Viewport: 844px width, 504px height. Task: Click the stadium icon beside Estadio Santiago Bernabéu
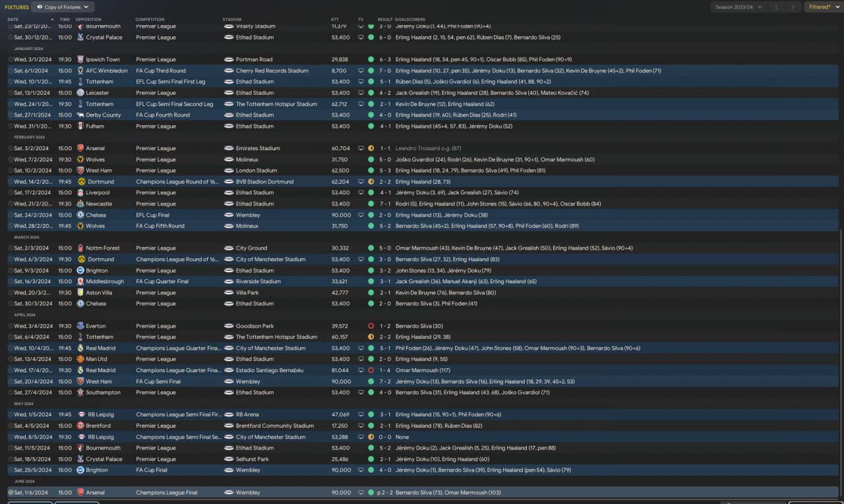click(x=229, y=370)
